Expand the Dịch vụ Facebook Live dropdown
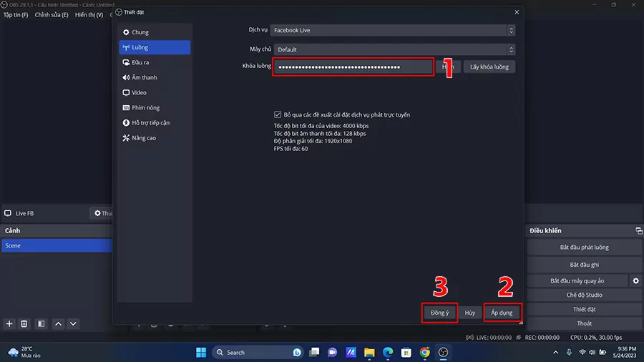Image resolution: width=644 pixels, height=362 pixels. point(393,30)
